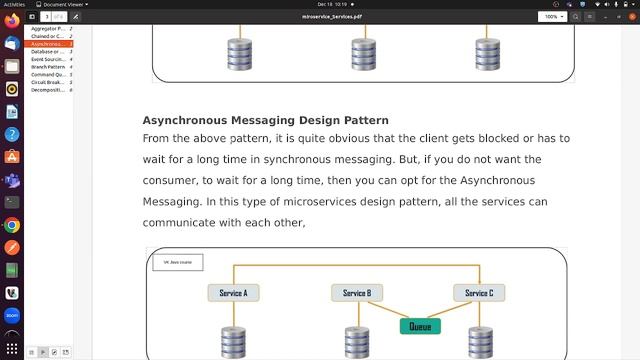Open the 100% zoom level dropdown
The image size is (640, 360).
552,17
